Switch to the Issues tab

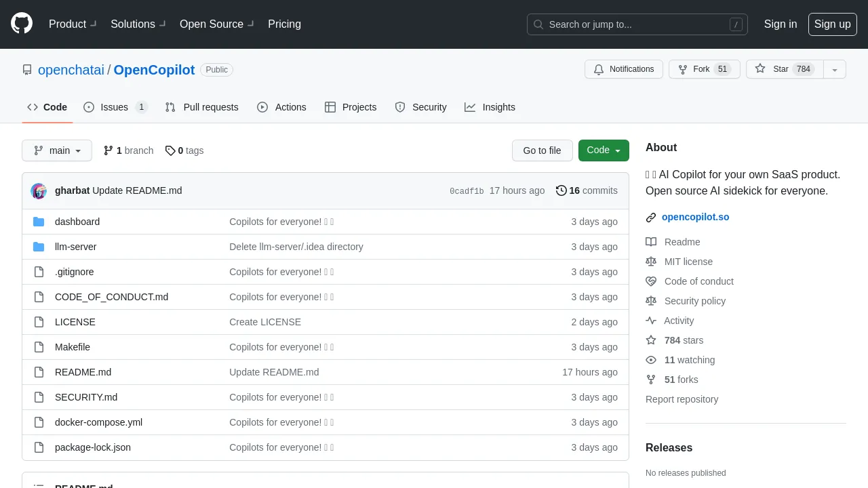[x=115, y=107]
